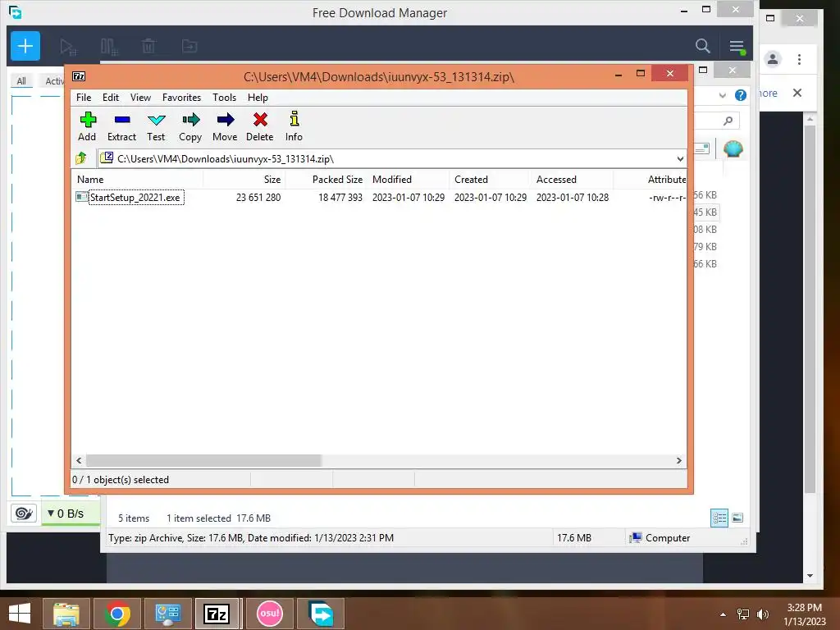This screenshot has height=630, width=840.
Task: Select the Copy toolbar icon in 7-Zip
Action: 190,127
